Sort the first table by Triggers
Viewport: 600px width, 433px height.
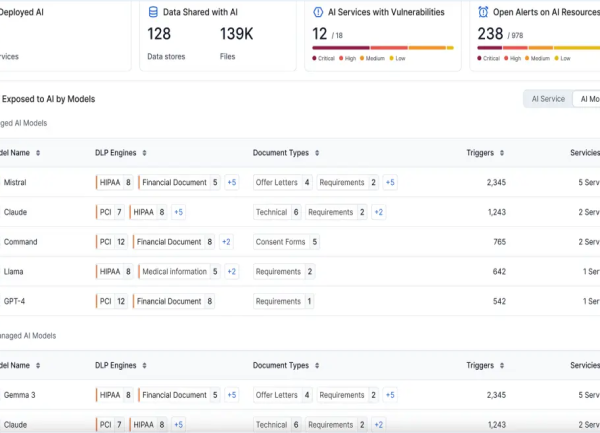(x=502, y=153)
